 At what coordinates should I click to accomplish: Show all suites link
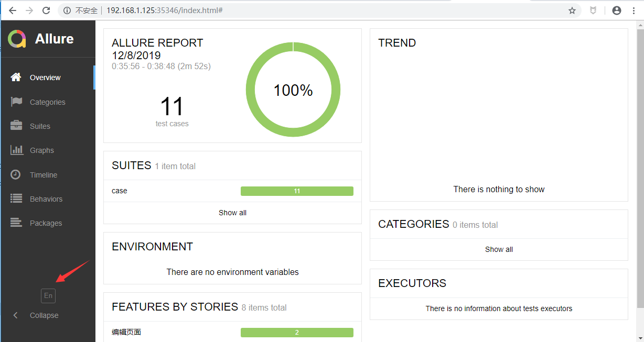click(232, 213)
